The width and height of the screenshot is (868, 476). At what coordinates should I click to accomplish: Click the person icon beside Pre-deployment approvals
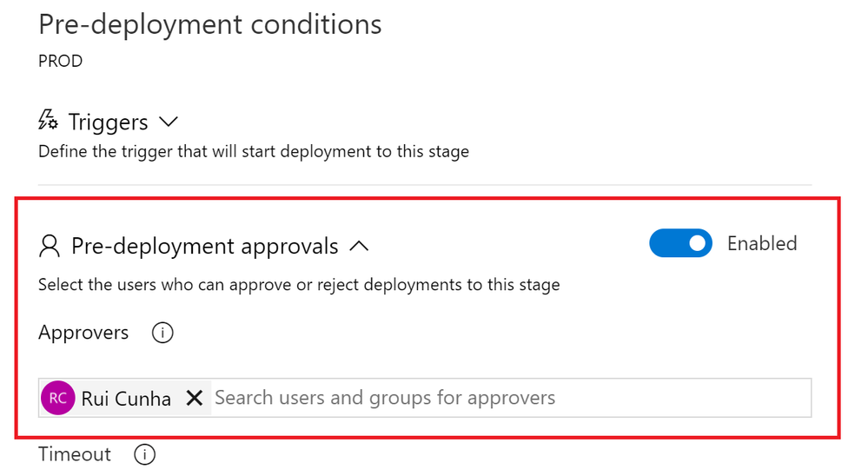[x=49, y=247]
